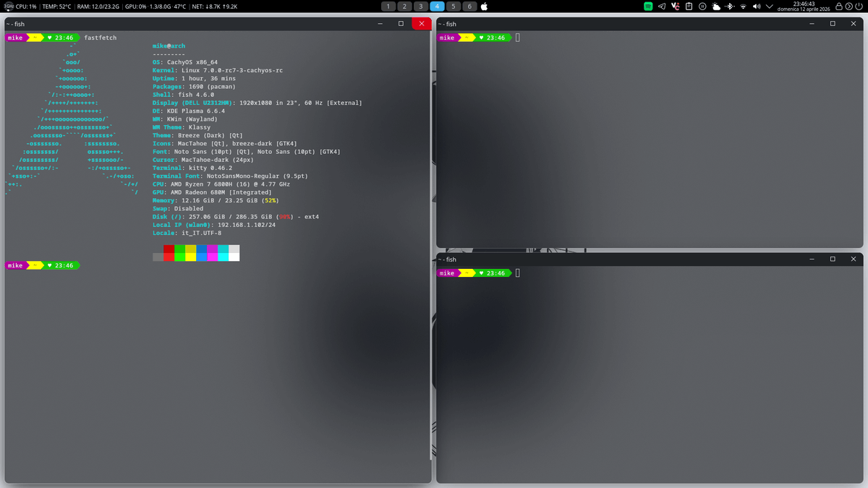Image resolution: width=868 pixels, height=488 pixels.
Task: Open Telegram from the system tray
Action: click(x=660, y=7)
